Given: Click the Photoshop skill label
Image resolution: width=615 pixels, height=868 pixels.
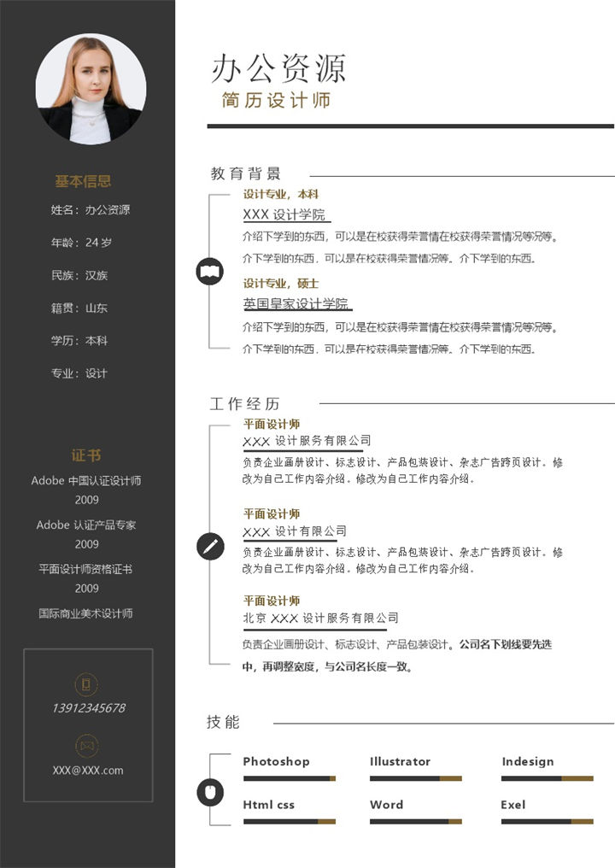Looking at the screenshot, I should [x=276, y=762].
